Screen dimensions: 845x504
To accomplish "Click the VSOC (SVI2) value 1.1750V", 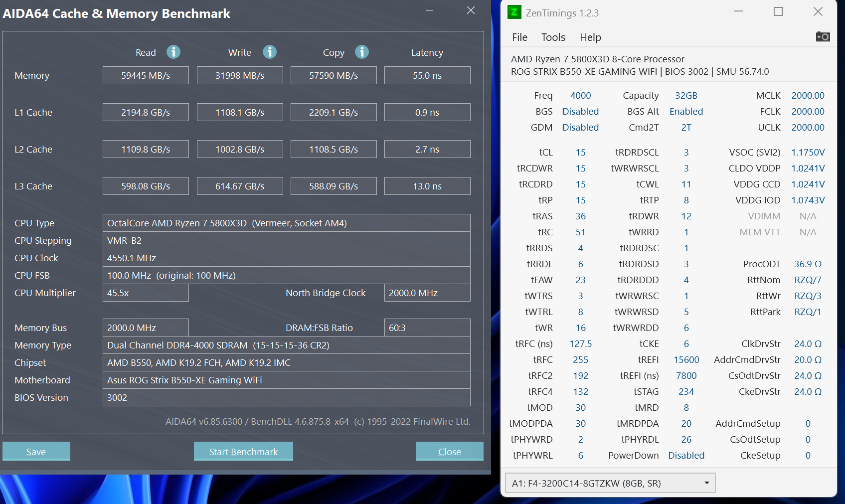I will 808,152.
